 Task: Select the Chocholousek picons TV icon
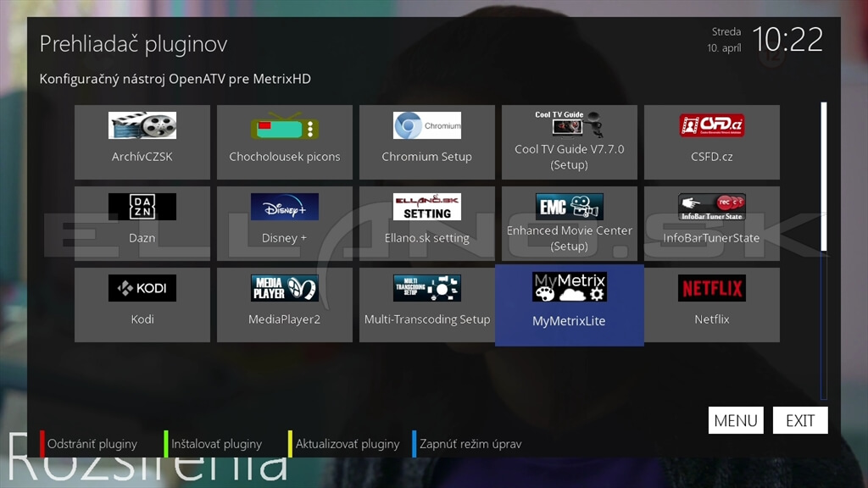coord(285,125)
